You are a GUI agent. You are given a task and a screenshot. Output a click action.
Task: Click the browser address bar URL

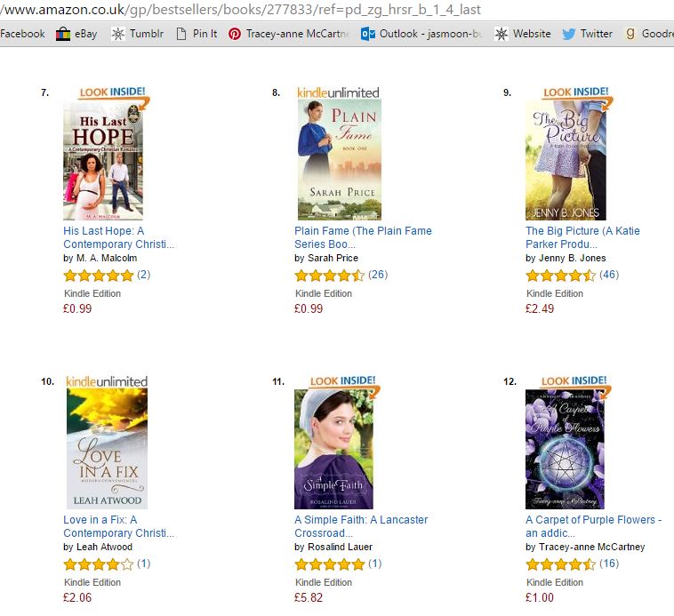[x=241, y=10]
